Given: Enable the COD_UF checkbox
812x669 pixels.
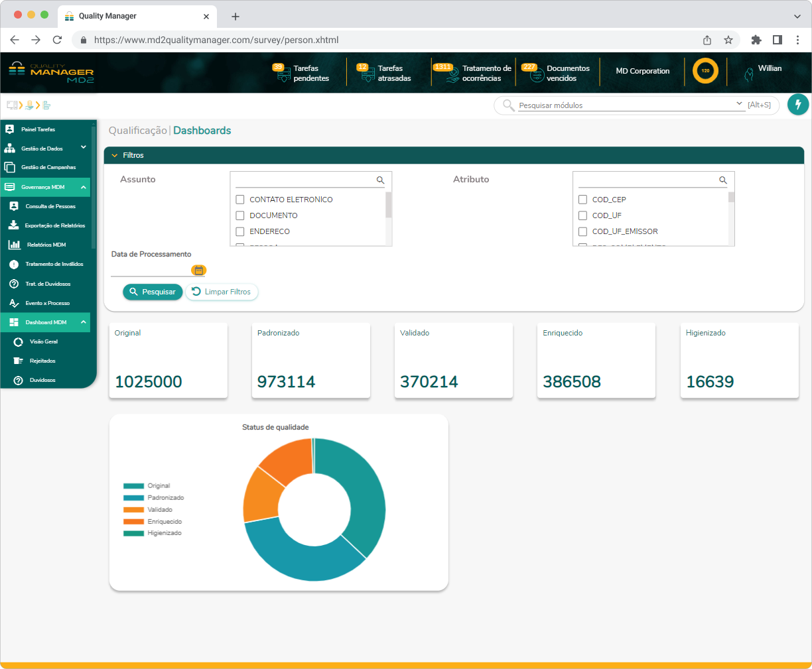Looking at the screenshot, I should [582, 215].
